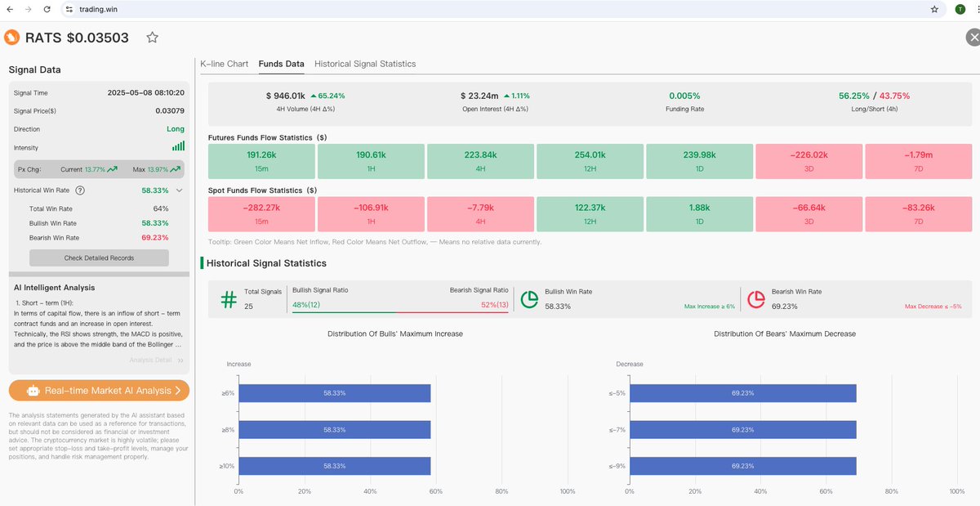The height and width of the screenshot is (506, 980).
Task: Launch Real-time Market AI Analysis
Action: click(99, 391)
